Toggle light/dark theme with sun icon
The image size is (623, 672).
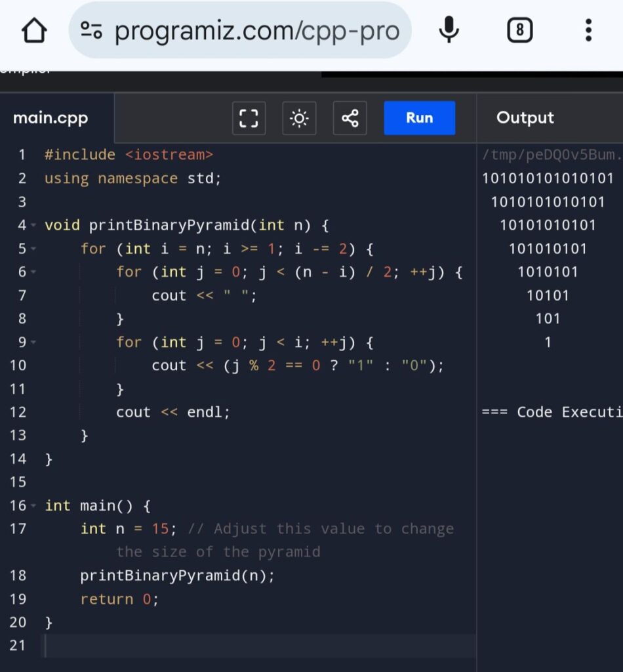coord(299,118)
